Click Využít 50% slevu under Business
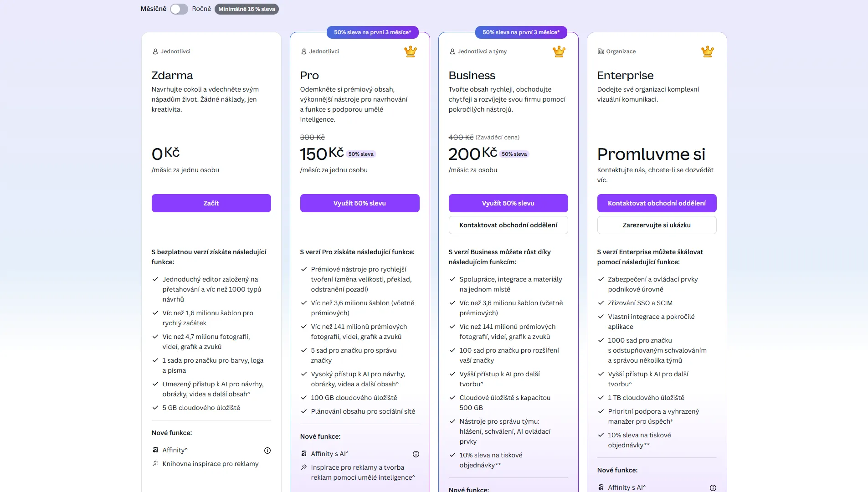The image size is (868, 492). click(508, 203)
